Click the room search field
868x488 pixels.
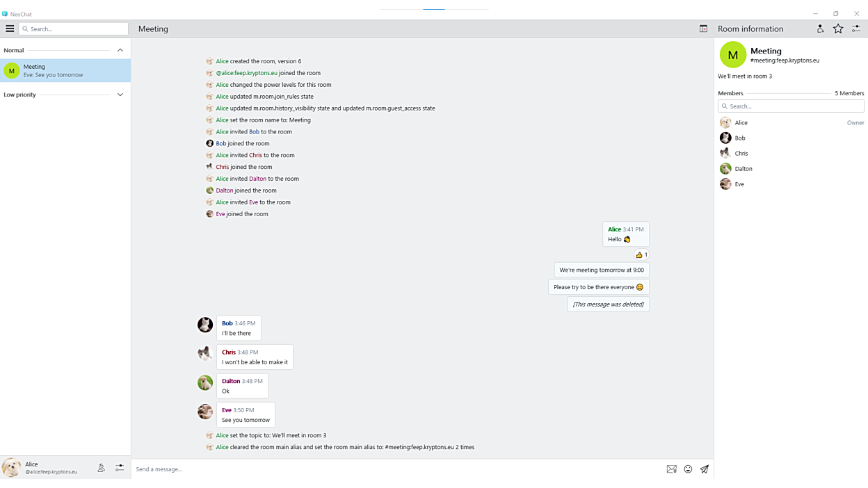tap(74, 29)
